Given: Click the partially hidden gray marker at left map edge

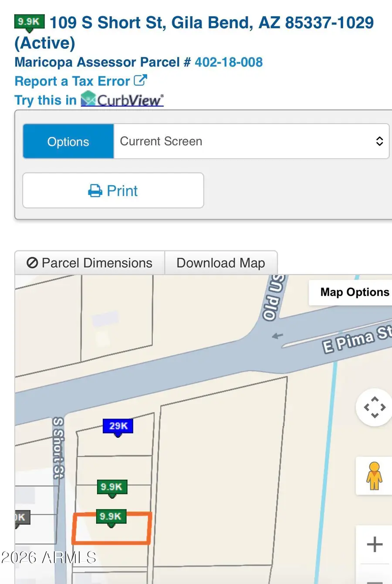Looking at the screenshot, I should coord(21,519).
